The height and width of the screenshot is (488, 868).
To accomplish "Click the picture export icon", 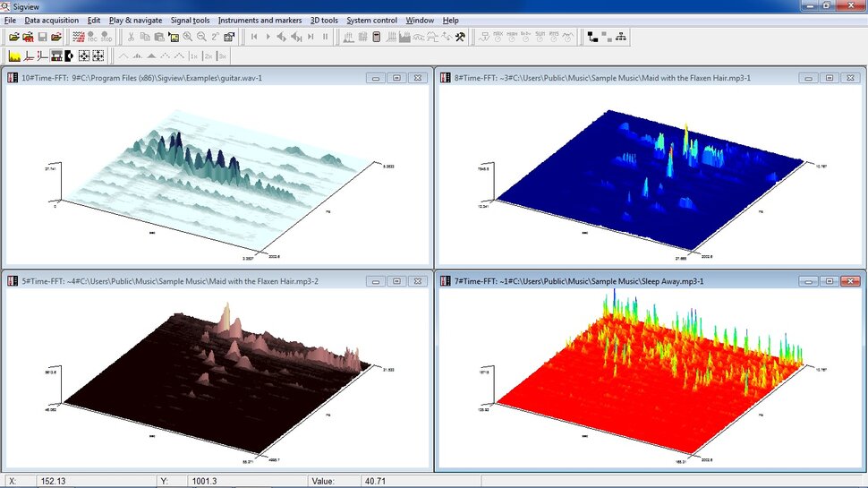I will click(174, 37).
